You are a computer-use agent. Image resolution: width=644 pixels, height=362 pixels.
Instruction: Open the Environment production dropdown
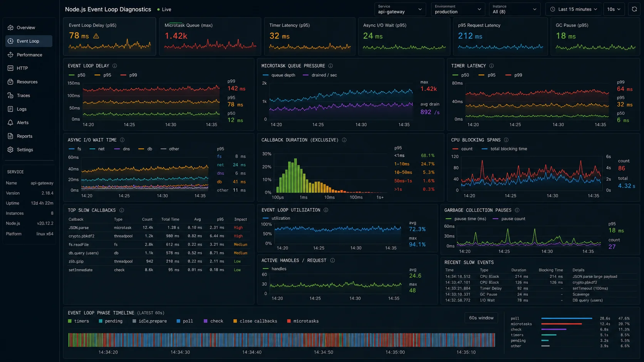pos(458,9)
